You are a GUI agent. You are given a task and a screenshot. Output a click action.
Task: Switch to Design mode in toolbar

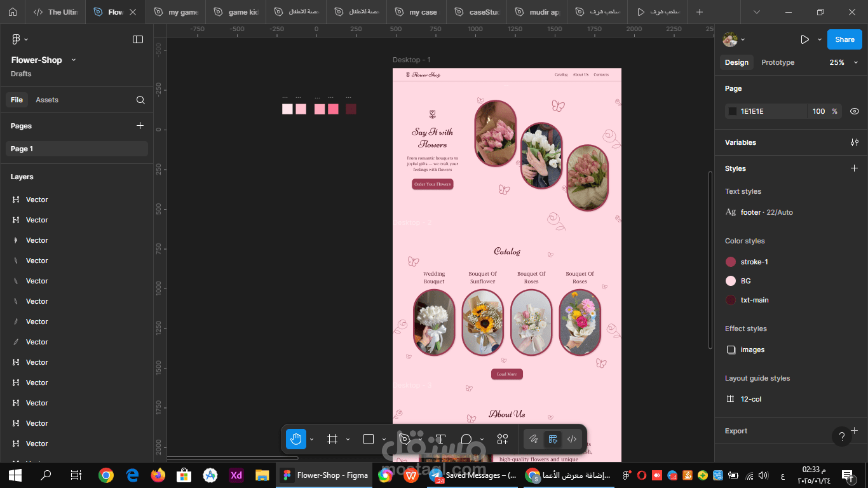tap(553, 439)
